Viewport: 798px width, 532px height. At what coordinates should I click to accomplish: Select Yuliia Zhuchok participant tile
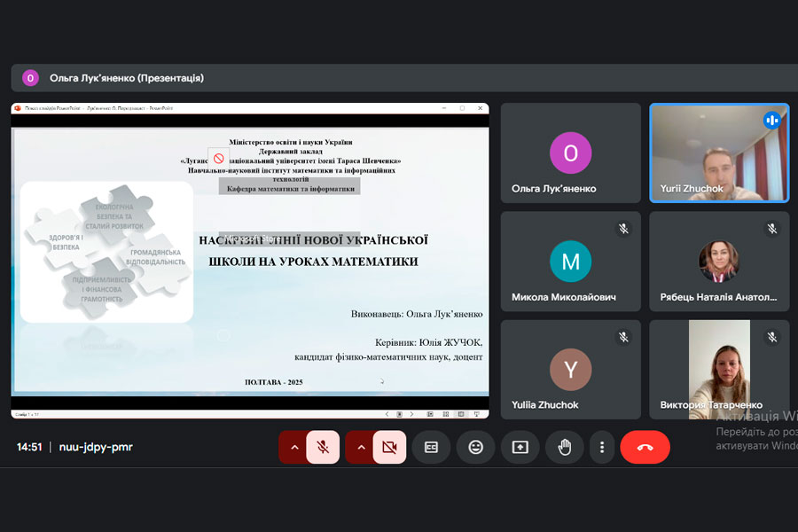(570, 370)
